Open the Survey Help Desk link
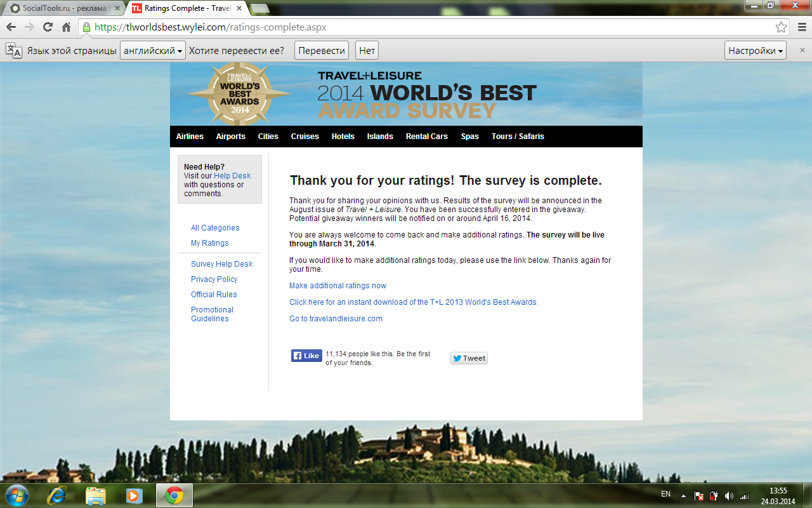This screenshot has width=812, height=508. (x=222, y=264)
